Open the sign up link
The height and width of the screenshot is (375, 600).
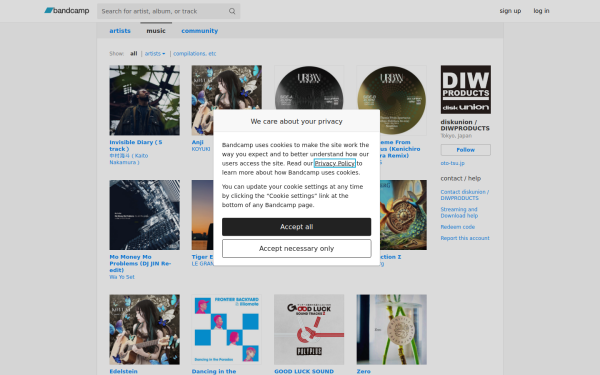point(510,11)
